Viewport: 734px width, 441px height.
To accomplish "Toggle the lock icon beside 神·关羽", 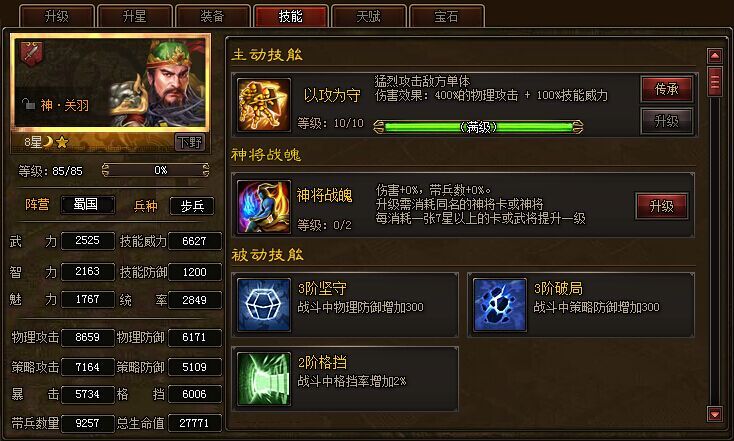I will pos(29,104).
